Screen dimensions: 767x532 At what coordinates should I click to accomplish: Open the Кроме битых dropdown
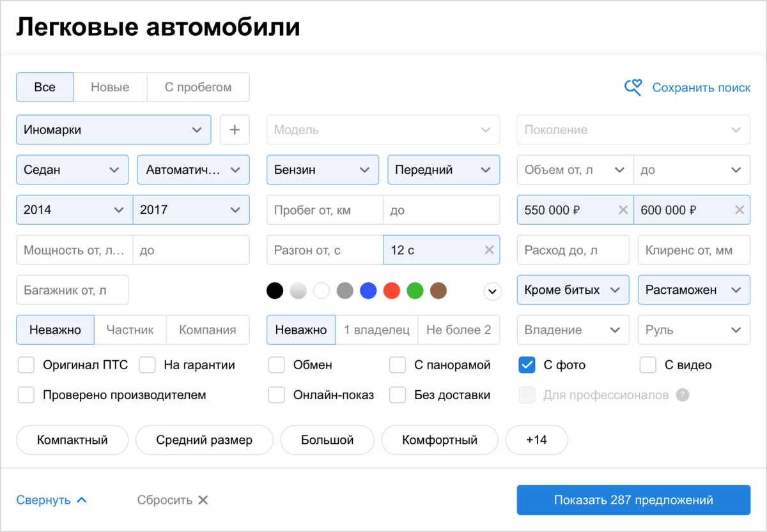[573, 290]
